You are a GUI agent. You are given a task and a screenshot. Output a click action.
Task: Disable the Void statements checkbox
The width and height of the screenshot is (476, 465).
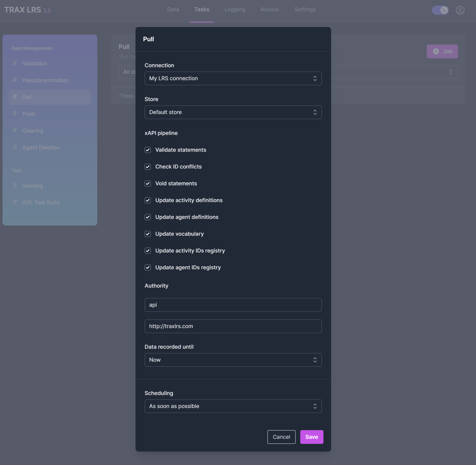coord(148,184)
